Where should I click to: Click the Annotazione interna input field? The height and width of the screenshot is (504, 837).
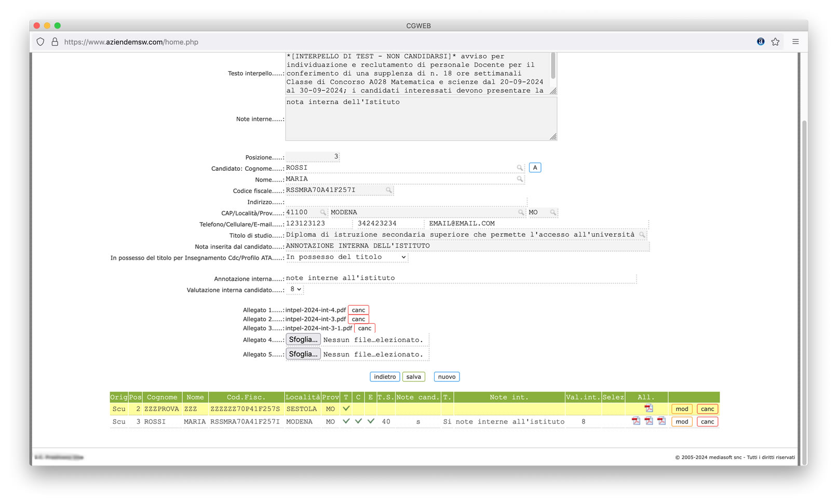pyautogui.click(x=461, y=278)
